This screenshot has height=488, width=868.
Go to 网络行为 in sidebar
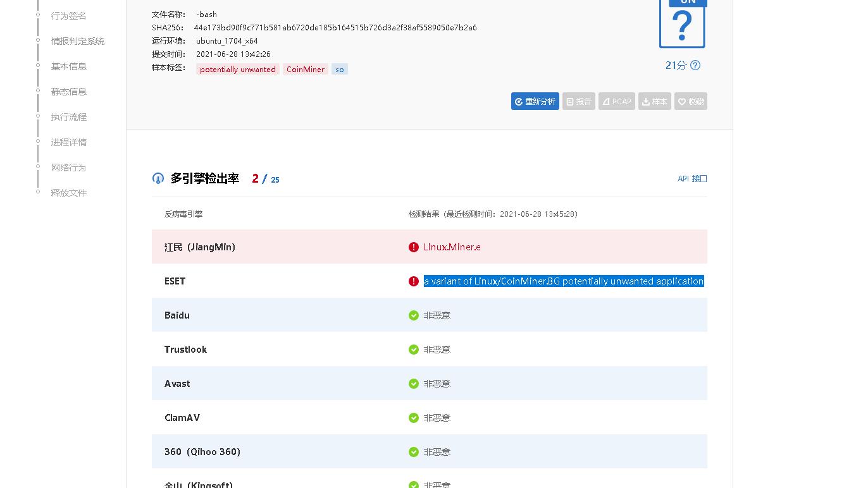tap(68, 168)
